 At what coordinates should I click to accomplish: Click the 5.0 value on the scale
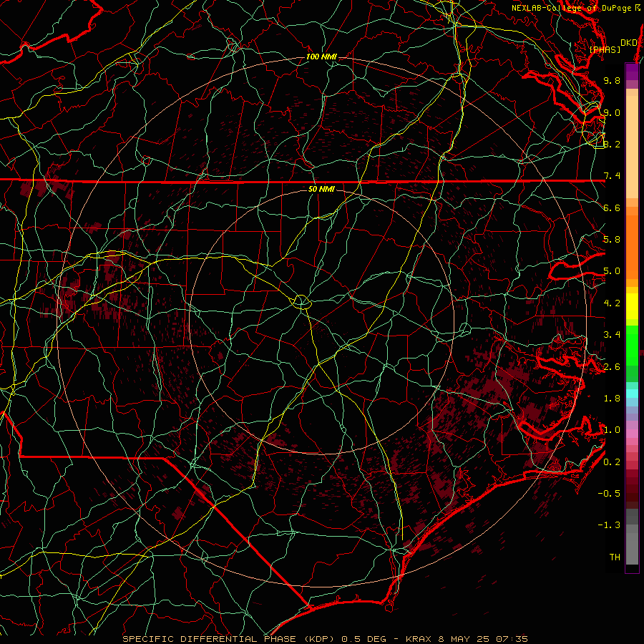coord(612,271)
